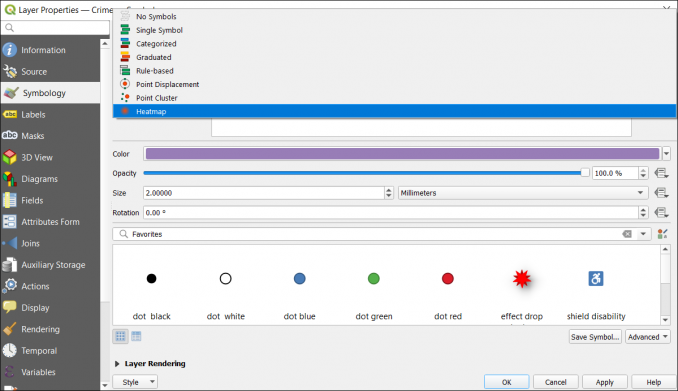This screenshot has width=678, height=391.
Task: Click the Cancel button
Action: point(556,382)
